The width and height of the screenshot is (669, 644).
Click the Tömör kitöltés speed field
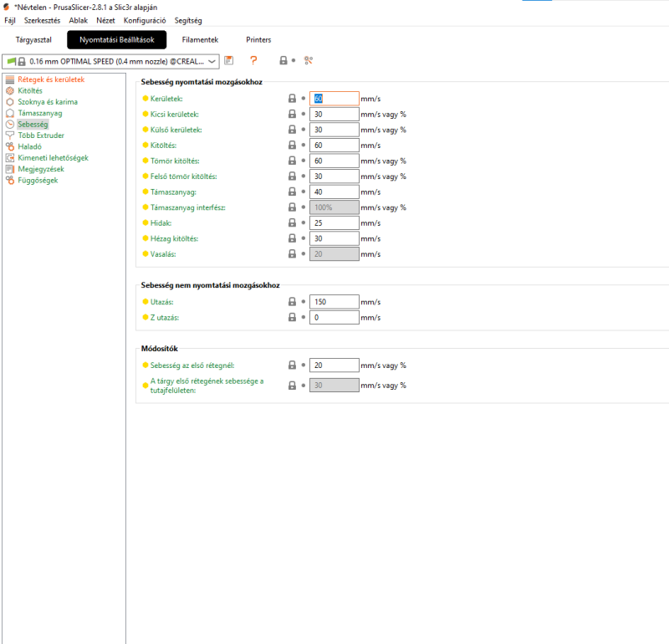334,161
